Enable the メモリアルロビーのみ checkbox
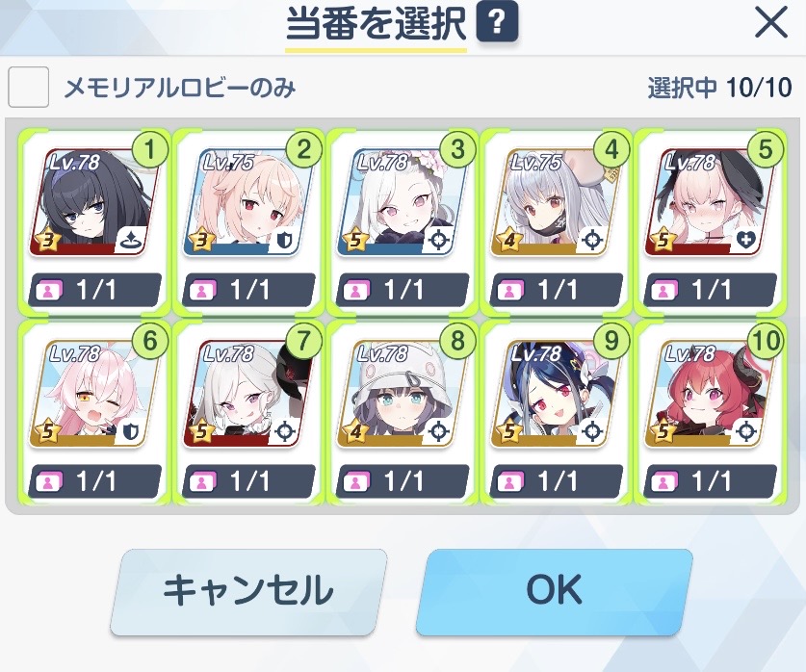Viewport: 806px width, 672px height. tap(29, 87)
